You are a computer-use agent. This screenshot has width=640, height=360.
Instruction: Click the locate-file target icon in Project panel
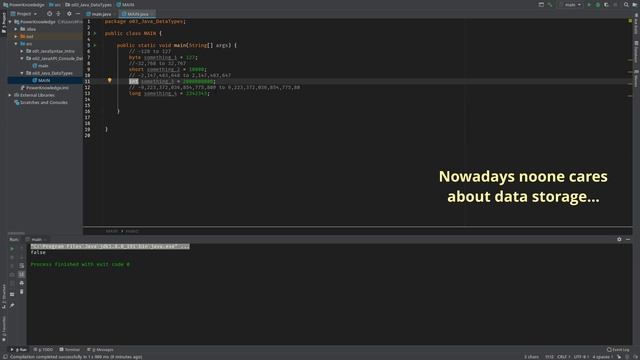pos(49,13)
